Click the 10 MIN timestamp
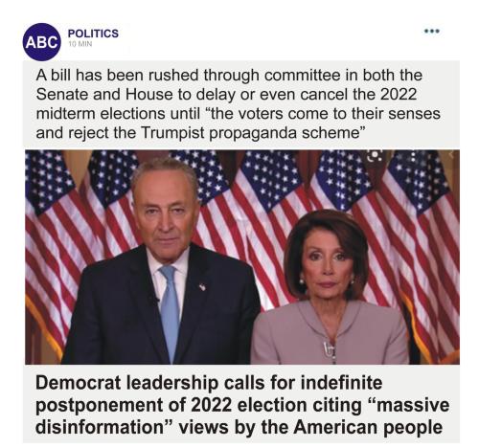The width and height of the screenshot is (479, 448). (80, 44)
